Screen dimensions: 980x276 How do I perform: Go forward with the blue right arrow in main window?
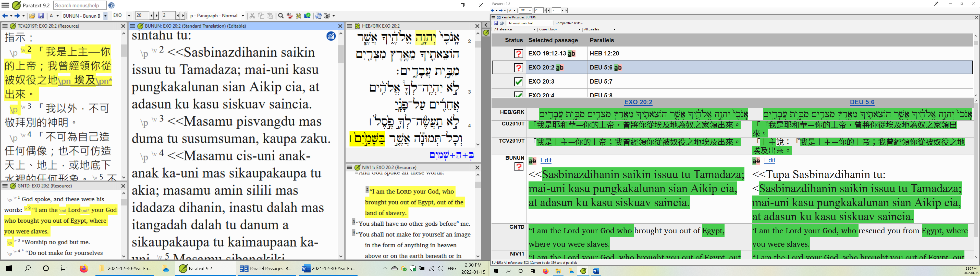coord(17,16)
